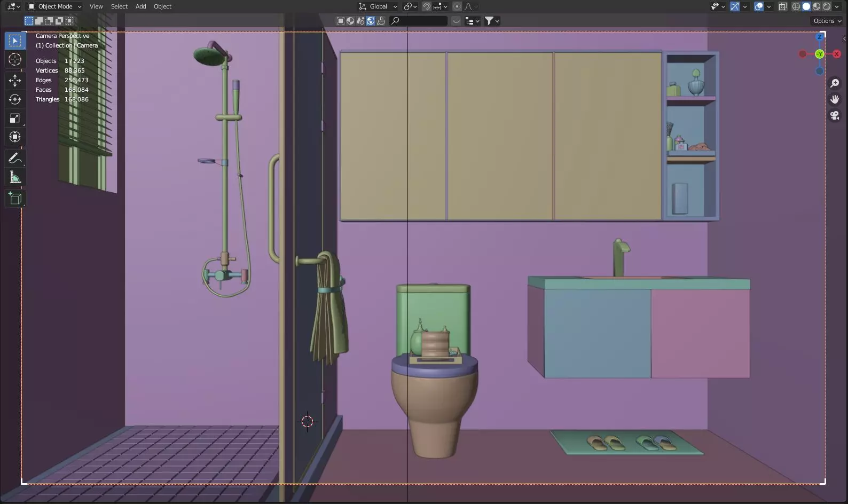The height and width of the screenshot is (504, 848).
Task: Open the selectability and visibility dropdown
Action: point(718,6)
